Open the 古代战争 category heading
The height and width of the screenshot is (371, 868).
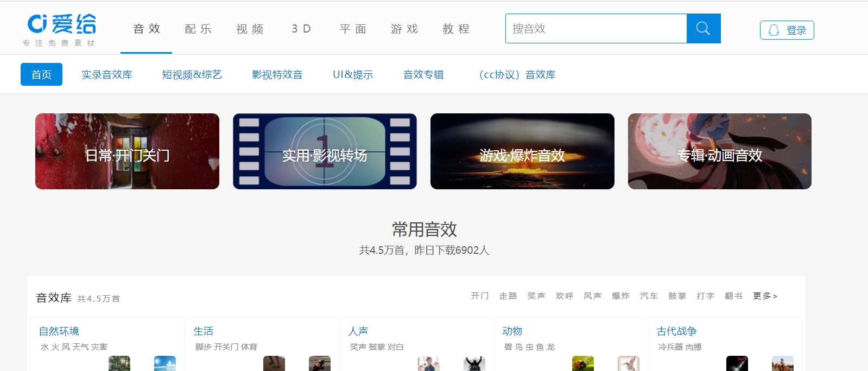677,331
